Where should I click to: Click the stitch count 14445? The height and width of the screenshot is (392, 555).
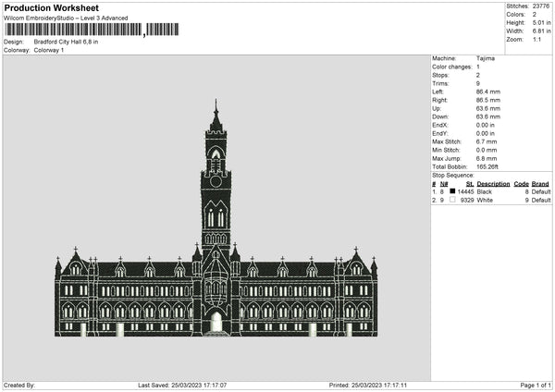pos(465,191)
